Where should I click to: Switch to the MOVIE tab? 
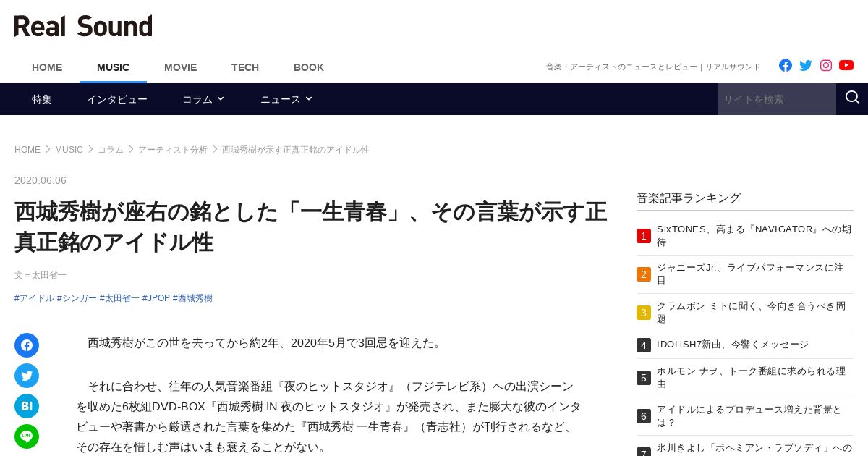(180, 67)
